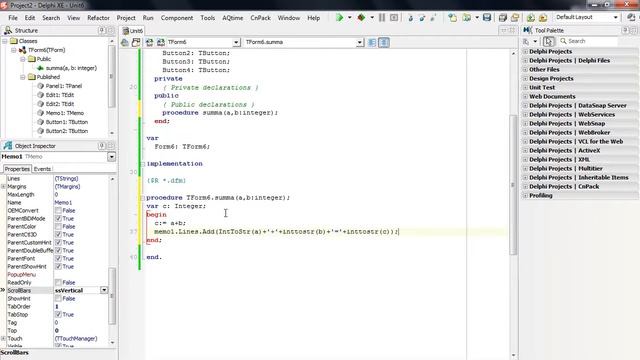Image resolution: width=640 pixels, height=360 pixels.
Task: Open the Object Inspector component selector dropdown
Action: click(111, 157)
